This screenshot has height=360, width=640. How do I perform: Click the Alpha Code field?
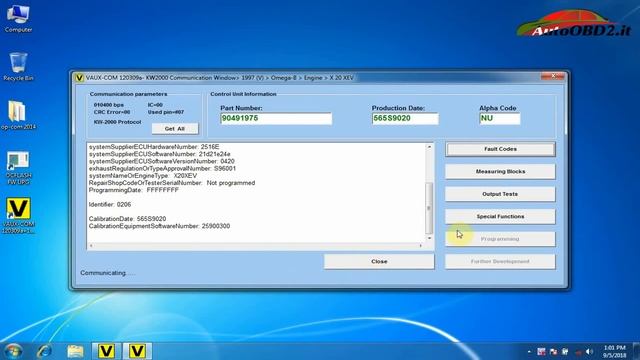coord(500,118)
